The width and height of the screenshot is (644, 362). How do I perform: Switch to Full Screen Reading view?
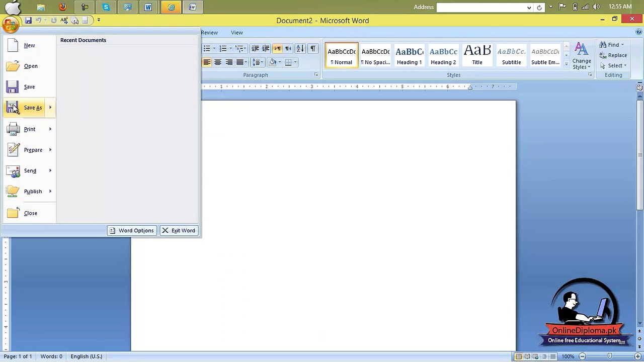527,356
